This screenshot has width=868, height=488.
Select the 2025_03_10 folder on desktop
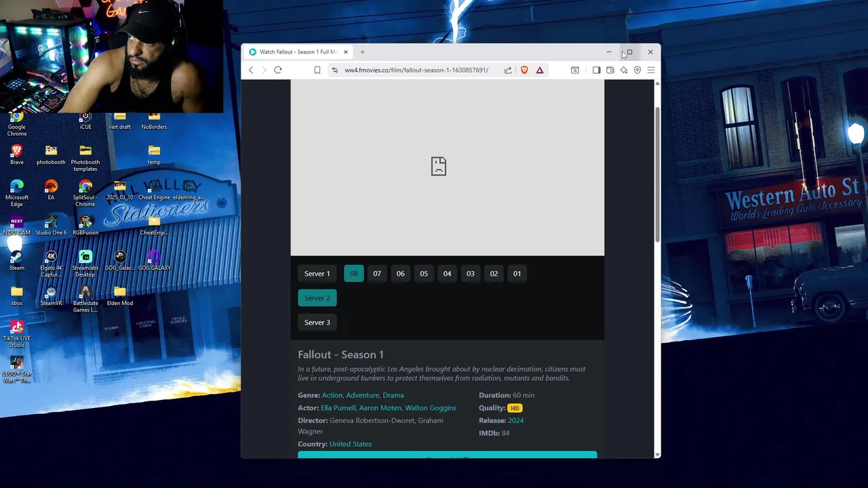click(120, 190)
